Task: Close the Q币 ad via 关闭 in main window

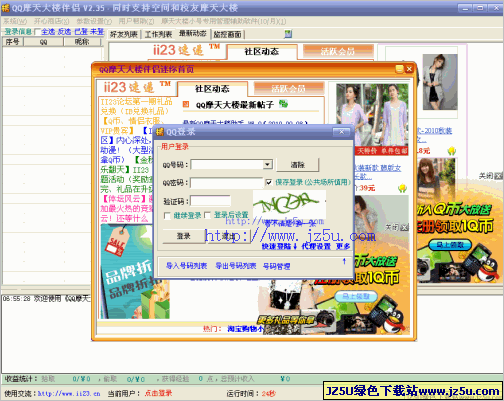Action: point(490,175)
